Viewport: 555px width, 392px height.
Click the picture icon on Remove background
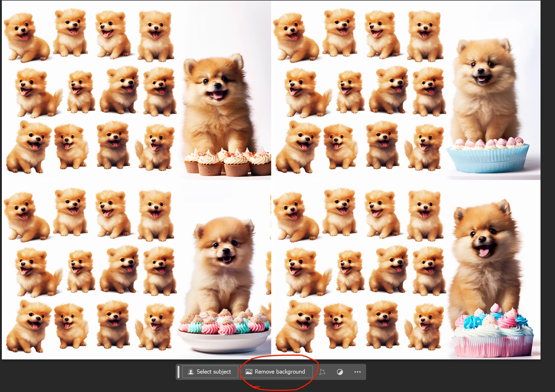tap(249, 372)
